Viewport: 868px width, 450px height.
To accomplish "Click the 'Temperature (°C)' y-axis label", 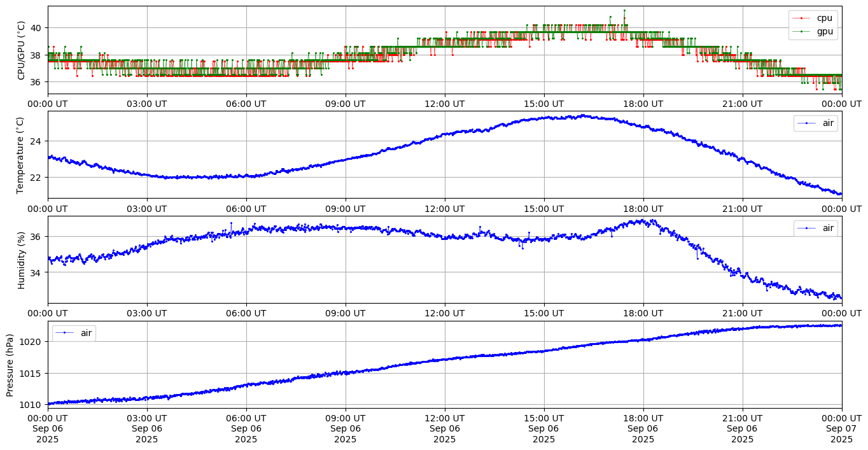I will click(20, 155).
